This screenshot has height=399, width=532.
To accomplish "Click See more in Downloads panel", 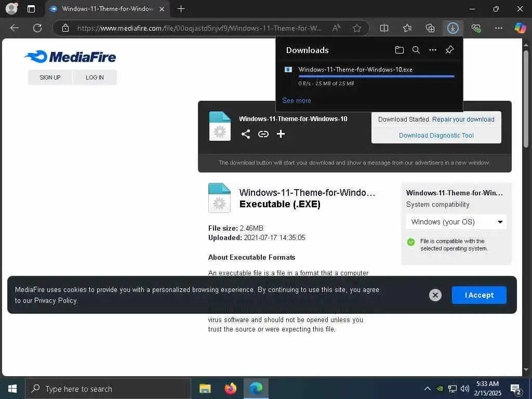I will pos(297,100).
